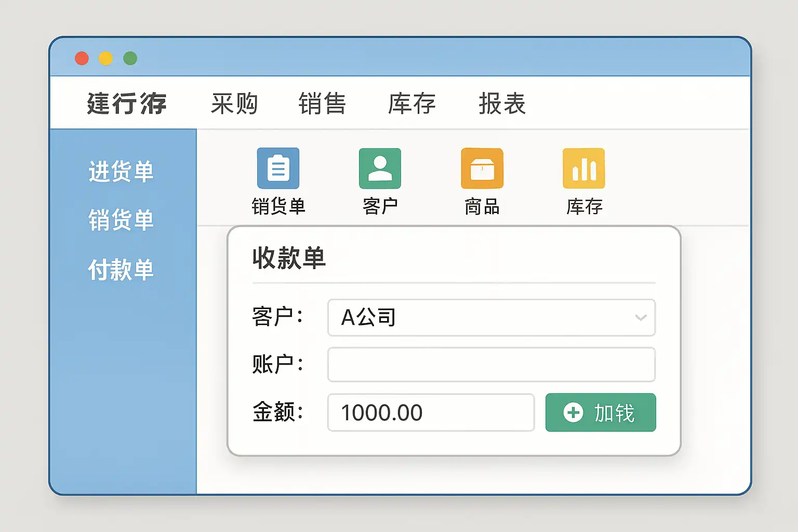Open the 库存 menu in the top bar
The height and width of the screenshot is (532, 798).
point(412,103)
